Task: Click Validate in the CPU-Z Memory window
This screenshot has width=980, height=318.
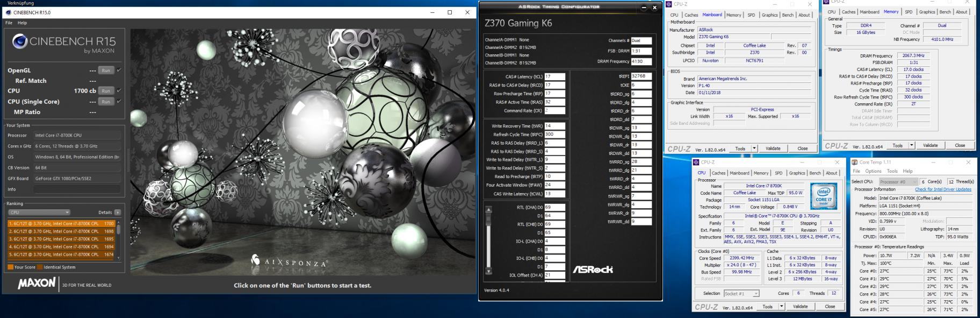Action: point(930,145)
